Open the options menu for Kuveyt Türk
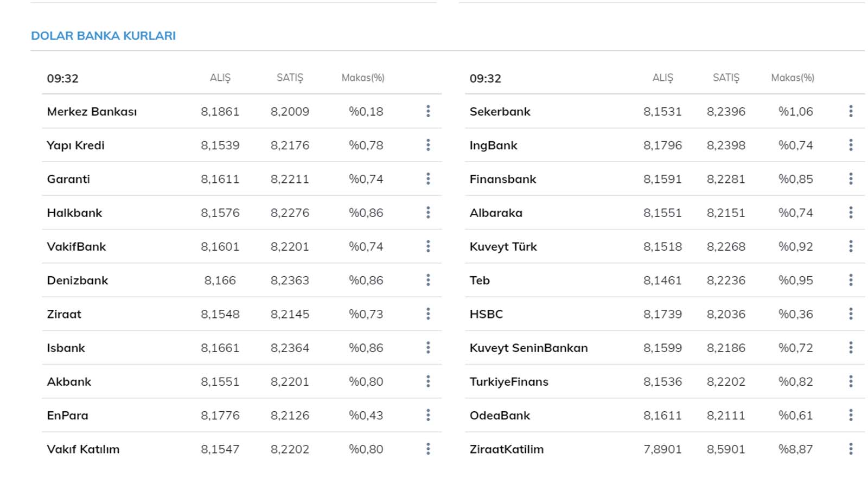The width and height of the screenshot is (868, 478). 851,246
